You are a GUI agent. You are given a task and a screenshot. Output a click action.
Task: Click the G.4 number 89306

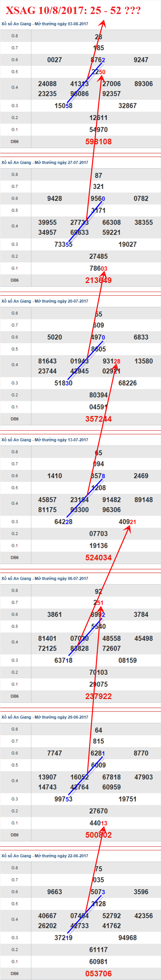[x=144, y=84]
